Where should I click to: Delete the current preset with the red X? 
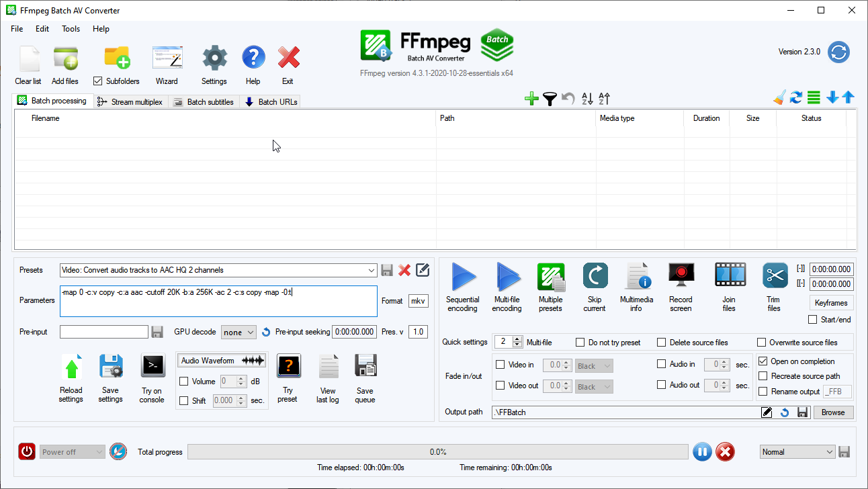click(404, 270)
